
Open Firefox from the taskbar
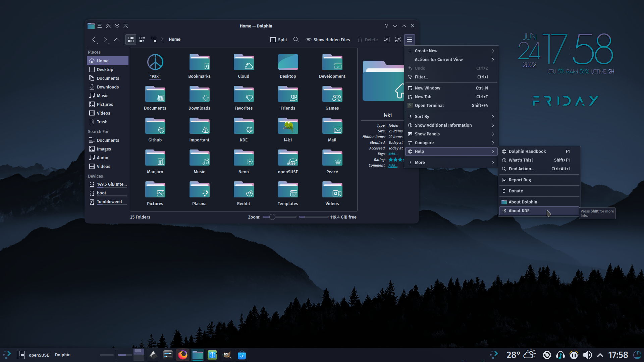183,355
